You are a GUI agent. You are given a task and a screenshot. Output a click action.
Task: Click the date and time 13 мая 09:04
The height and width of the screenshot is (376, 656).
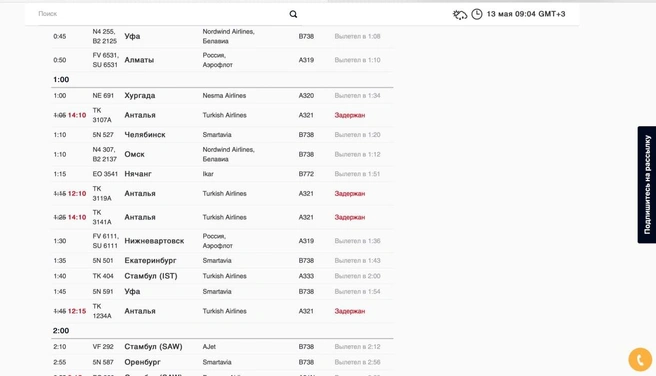tap(526, 14)
